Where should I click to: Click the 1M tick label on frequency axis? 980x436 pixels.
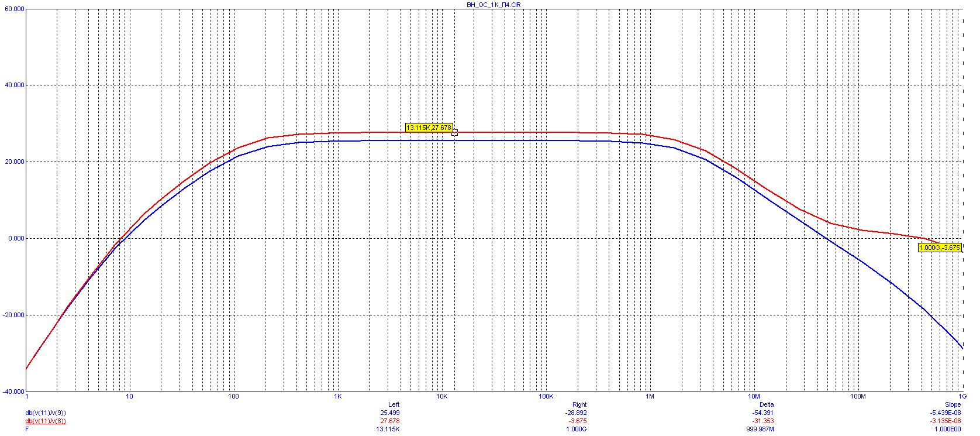[x=650, y=396]
